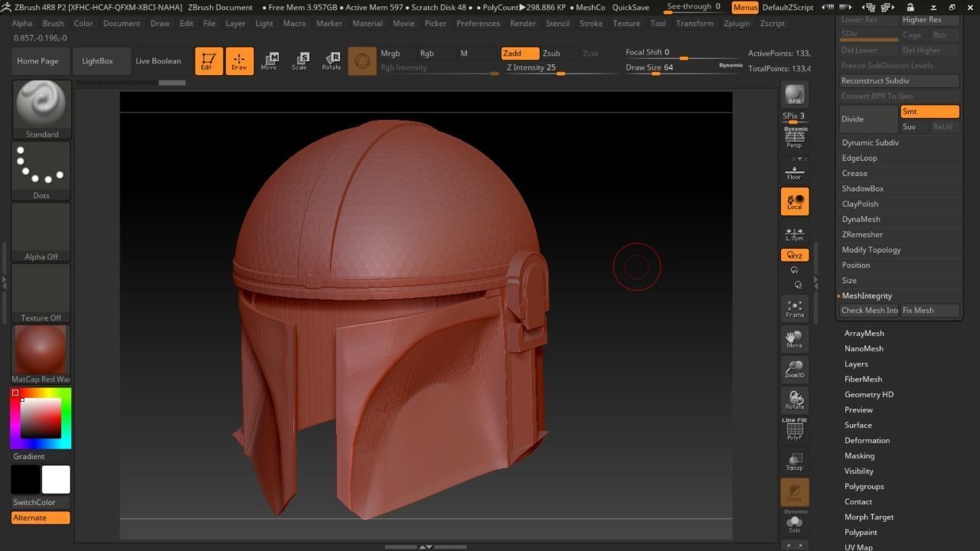
Task: Toggle Dynamic Solo mode
Action: pyautogui.click(x=795, y=522)
